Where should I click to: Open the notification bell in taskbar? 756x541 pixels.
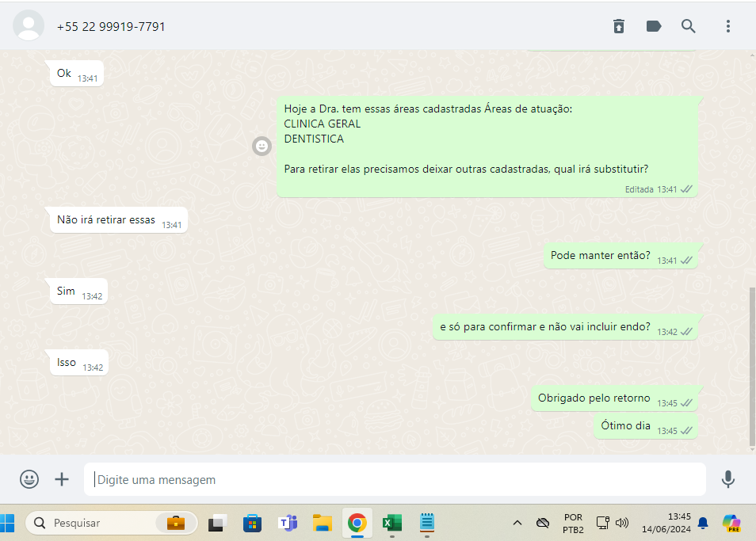[702, 523]
